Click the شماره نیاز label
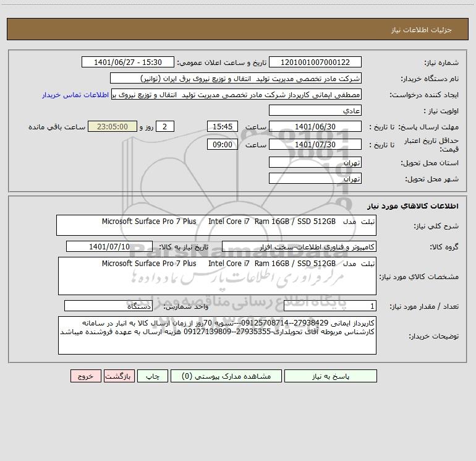The image size is (476, 461). click(441, 62)
